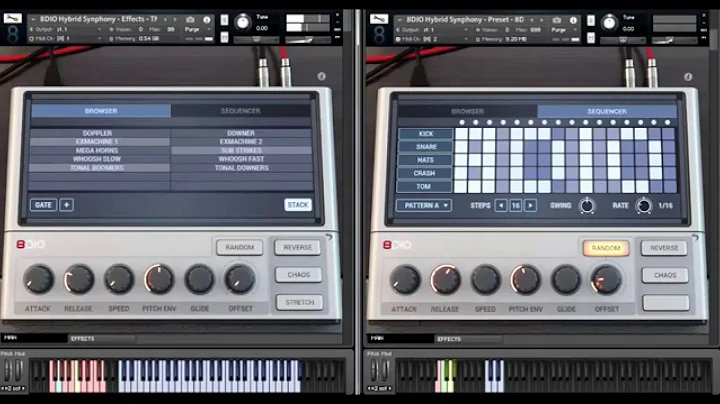Click round info badge above left device
Image resolution: width=720 pixels, height=404 pixels.
pyautogui.click(x=321, y=76)
